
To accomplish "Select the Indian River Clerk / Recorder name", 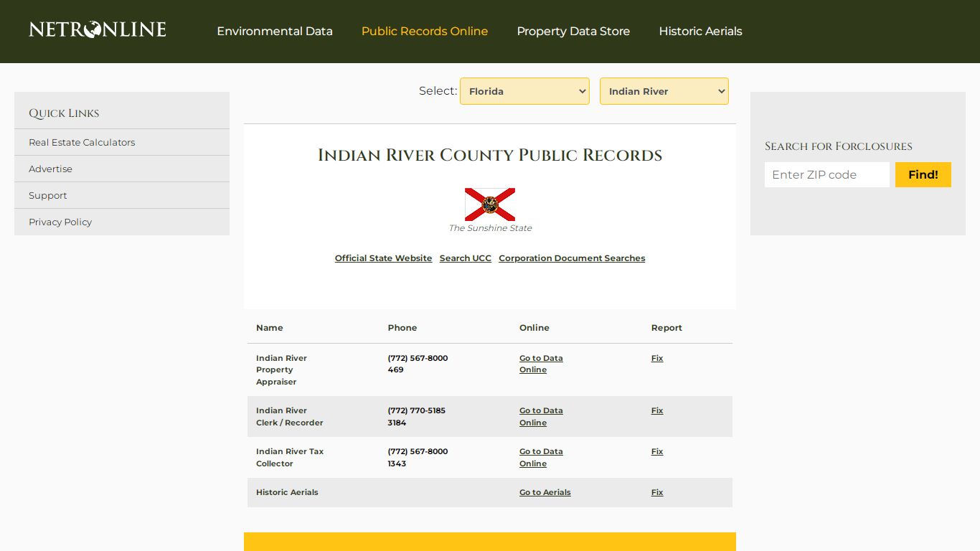I will coord(290,417).
